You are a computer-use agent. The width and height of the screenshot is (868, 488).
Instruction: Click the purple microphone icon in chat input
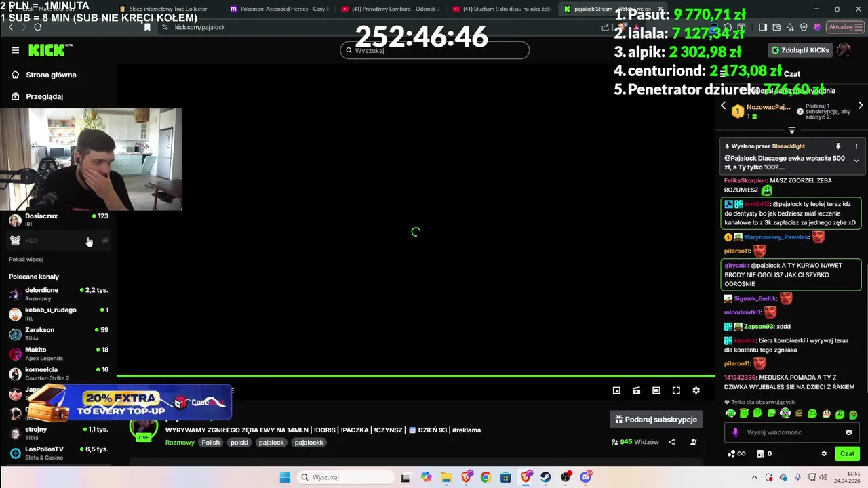[735, 432]
